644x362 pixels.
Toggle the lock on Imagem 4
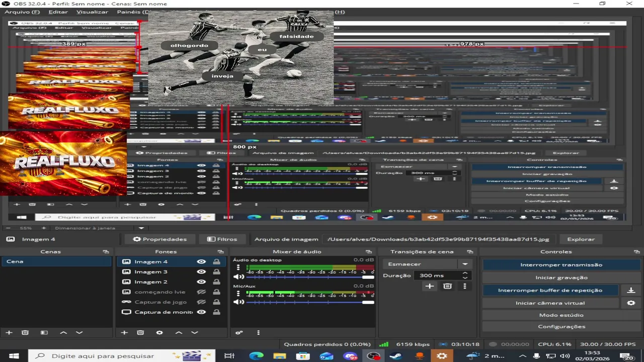[216, 261]
